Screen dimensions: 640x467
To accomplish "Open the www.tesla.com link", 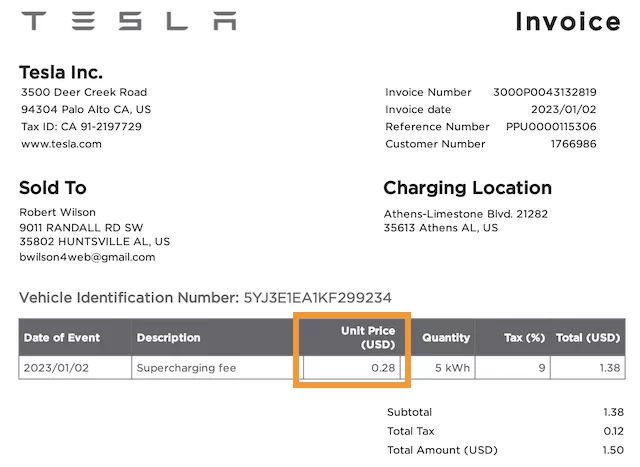I will [61, 144].
